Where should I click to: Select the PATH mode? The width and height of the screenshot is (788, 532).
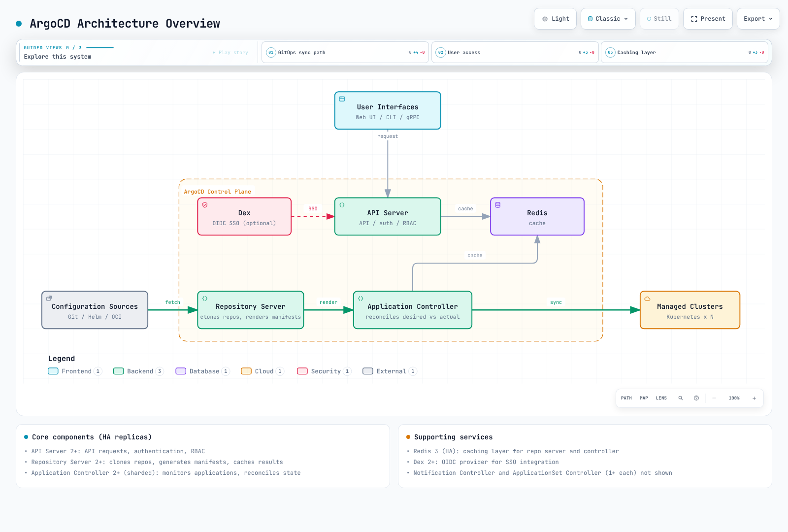(626, 398)
